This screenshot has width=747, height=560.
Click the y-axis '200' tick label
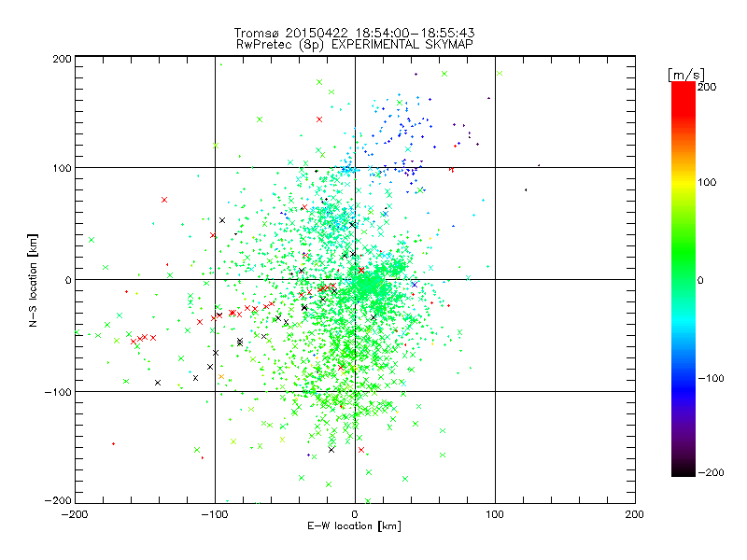point(63,59)
